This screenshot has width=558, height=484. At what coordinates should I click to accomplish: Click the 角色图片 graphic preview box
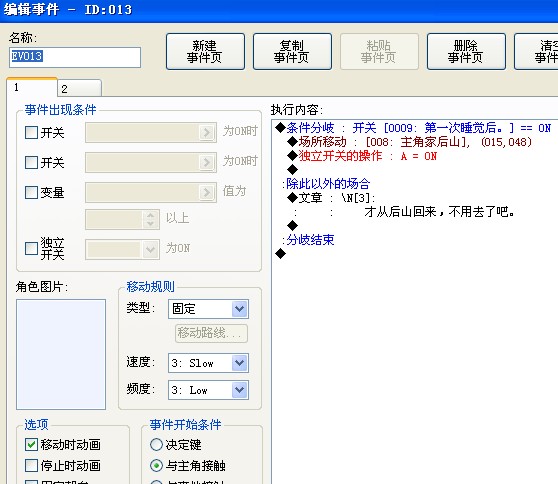click(61, 354)
